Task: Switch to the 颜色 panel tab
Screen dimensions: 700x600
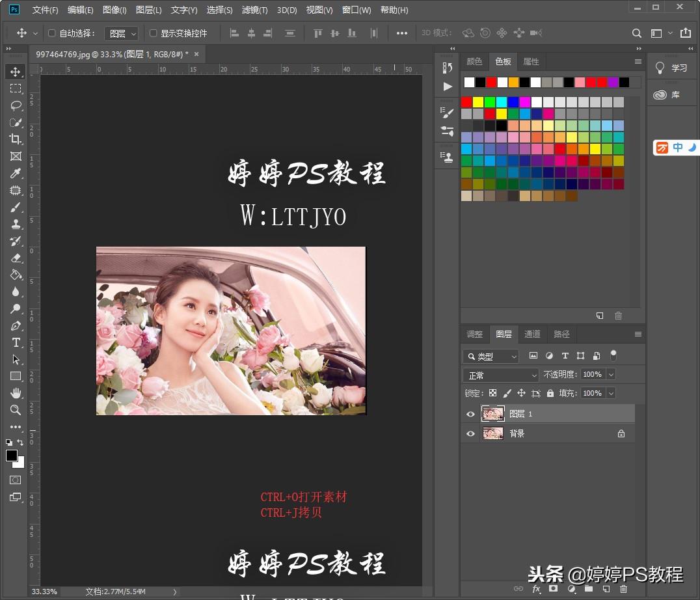Action: click(x=474, y=62)
